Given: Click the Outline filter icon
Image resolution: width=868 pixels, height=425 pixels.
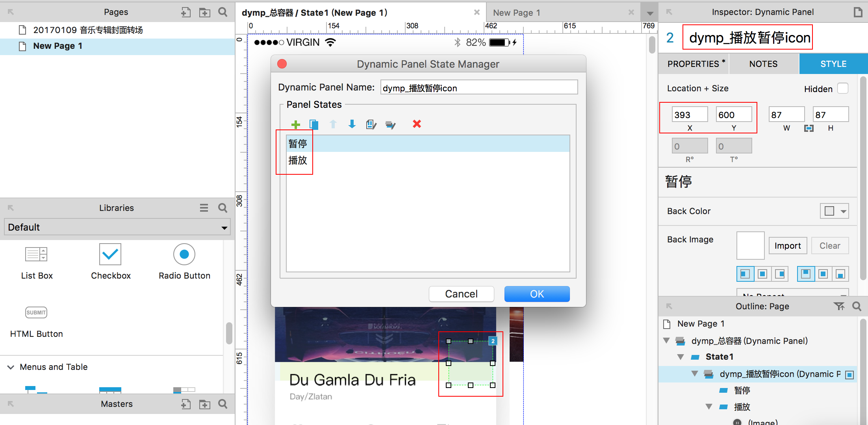Looking at the screenshot, I should [x=839, y=306].
